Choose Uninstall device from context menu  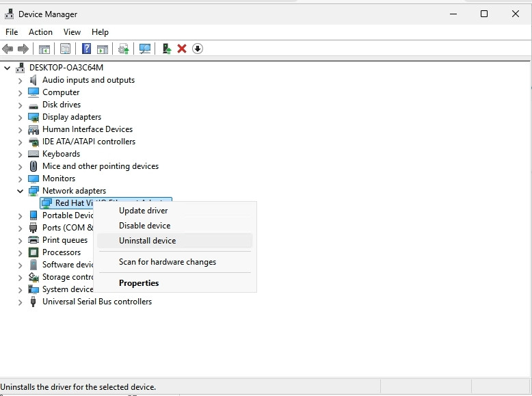147,241
